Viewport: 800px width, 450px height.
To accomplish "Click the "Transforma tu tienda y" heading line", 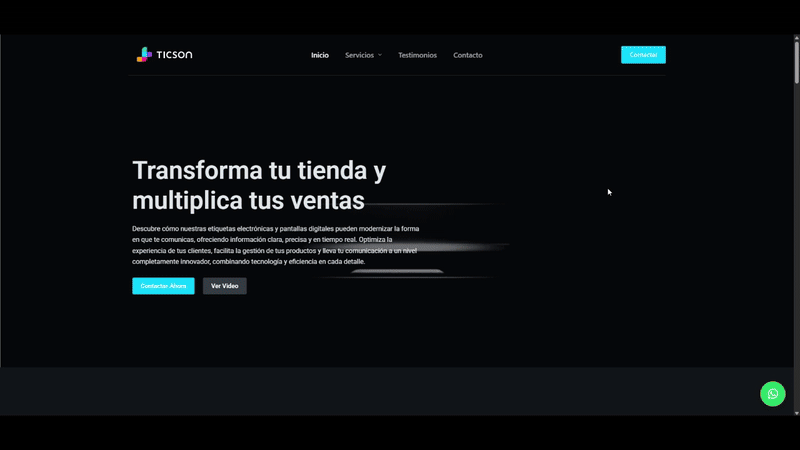I will point(259,170).
